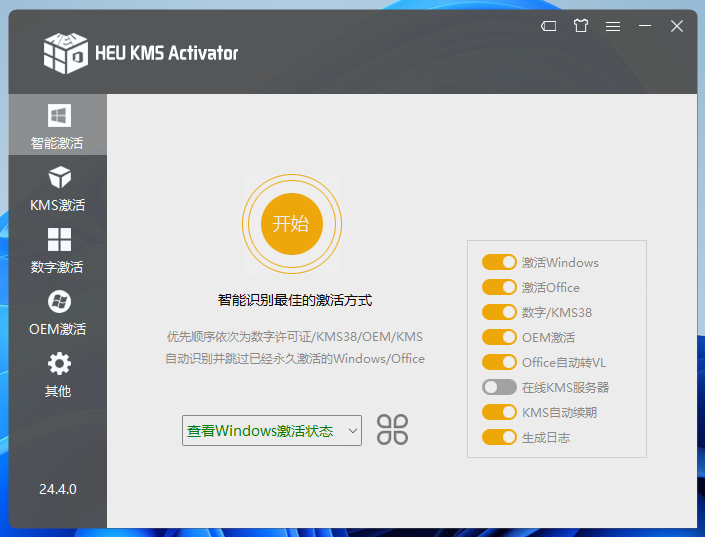Toggle the OEM激活 switch in options panel
Image resolution: width=705 pixels, height=537 pixels.
pos(499,337)
